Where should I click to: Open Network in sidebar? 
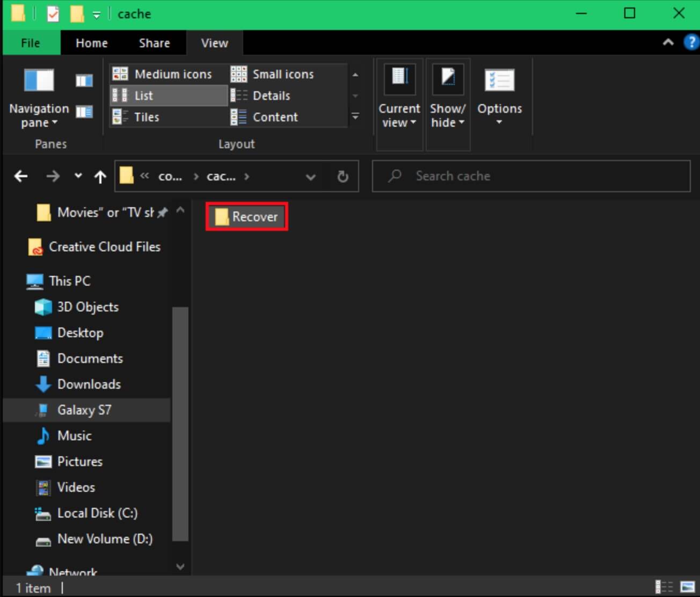(x=62, y=571)
